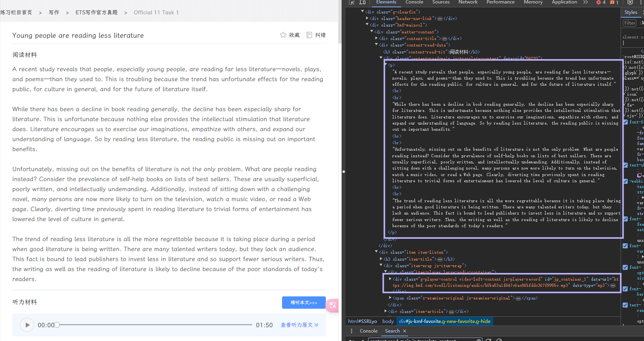Image resolution: width=644 pixels, height=341 pixels.
Task: Select html#SSRLyo in DOM breadcrumb
Action: (x=362, y=321)
